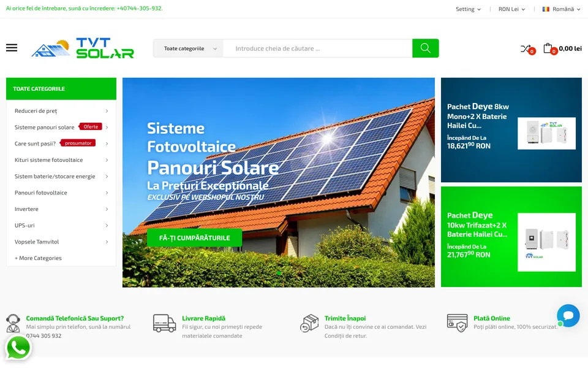Screen dimensions: 588x368
Task: Expand Sistem baterie/stocare energie chevron
Action: point(107,176)
